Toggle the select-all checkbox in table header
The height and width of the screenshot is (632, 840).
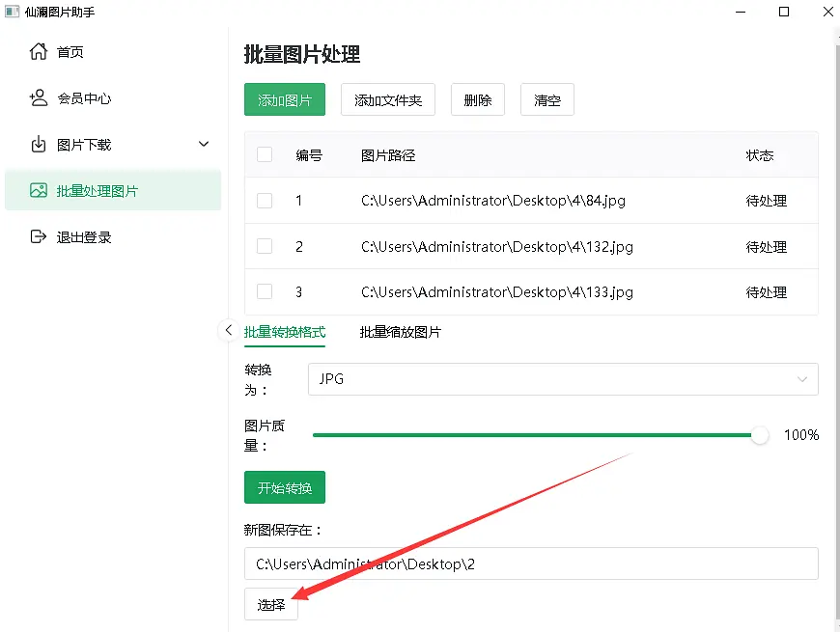(265, 154)
